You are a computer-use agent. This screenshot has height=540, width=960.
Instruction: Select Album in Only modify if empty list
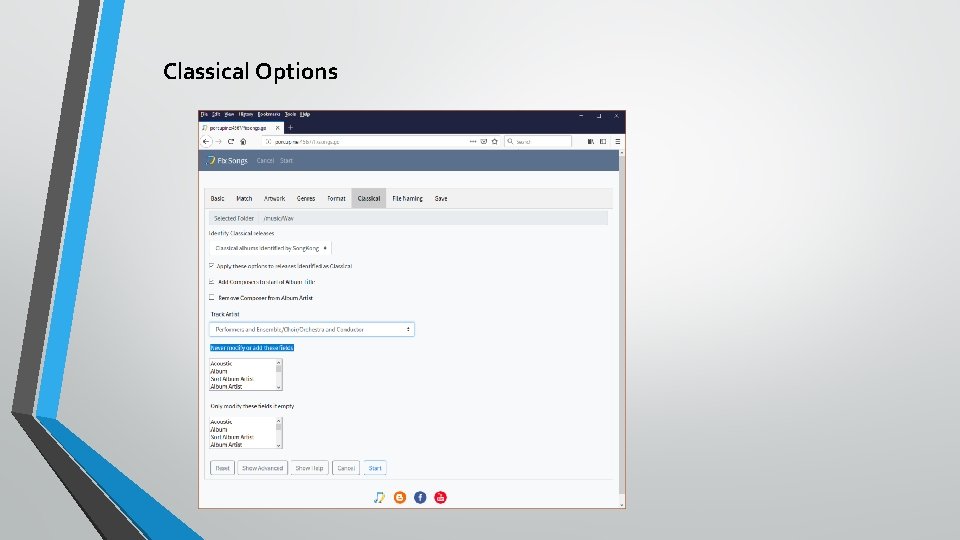click(242, 429)
